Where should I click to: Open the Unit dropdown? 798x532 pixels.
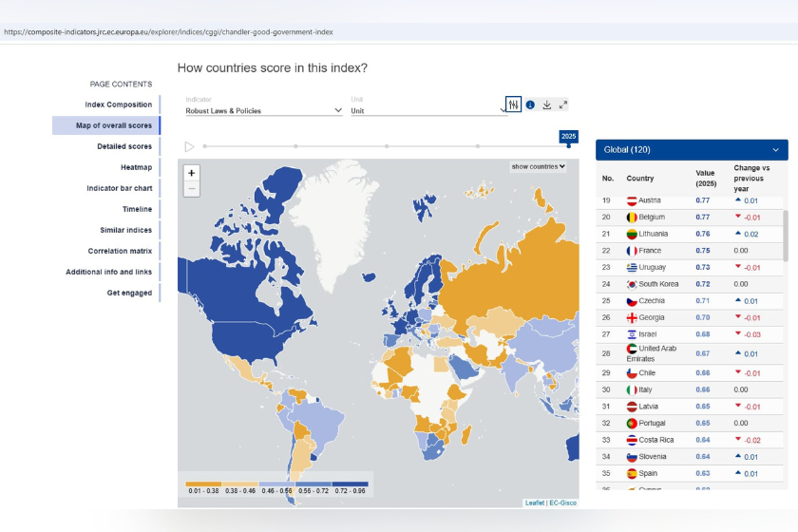tap(428, 110)
